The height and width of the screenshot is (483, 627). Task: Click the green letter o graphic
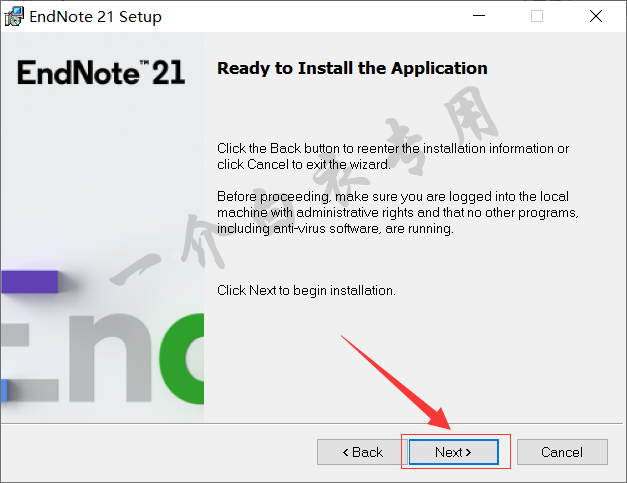click(x=182, y=358)
